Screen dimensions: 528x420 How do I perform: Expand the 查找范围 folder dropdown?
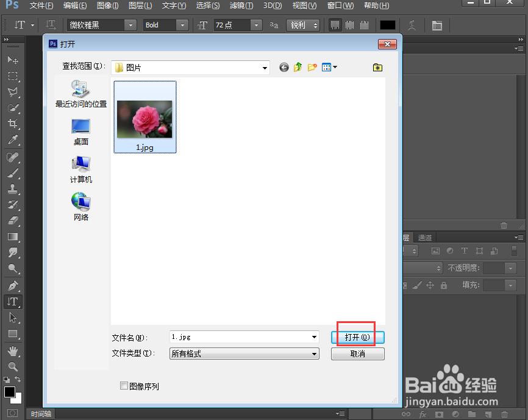pyautogui.click(x=265, y=68)
